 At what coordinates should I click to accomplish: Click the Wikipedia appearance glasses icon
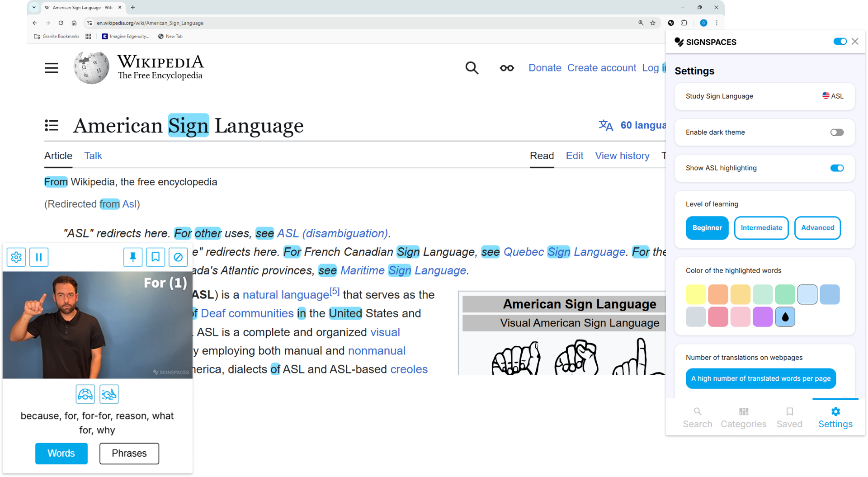[507, 68]
